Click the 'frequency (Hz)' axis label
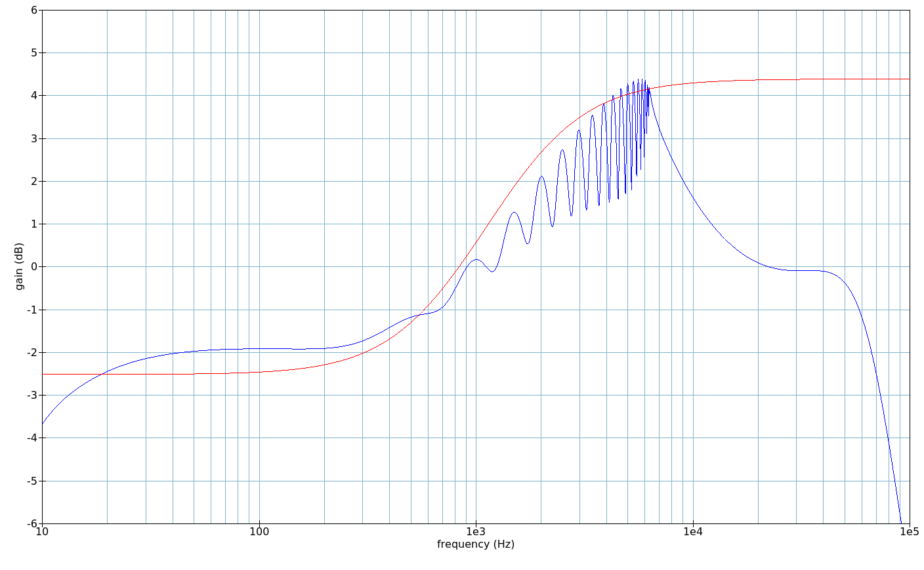 tap(476, 544)
